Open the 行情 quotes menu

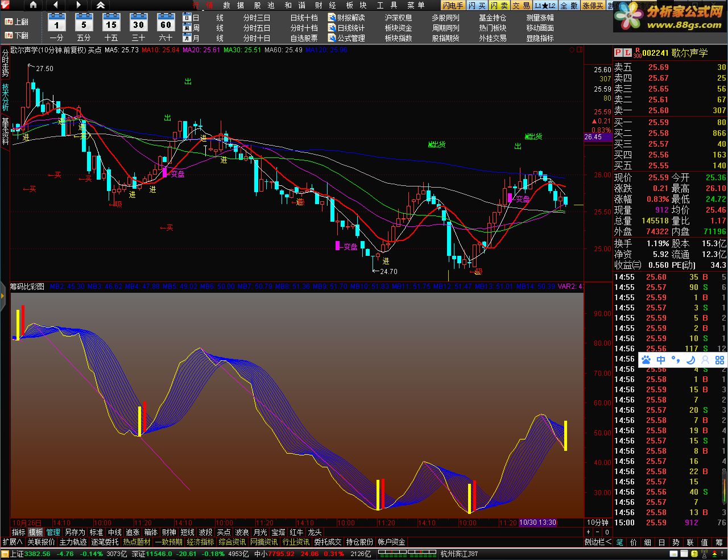(x=203, y=5)
